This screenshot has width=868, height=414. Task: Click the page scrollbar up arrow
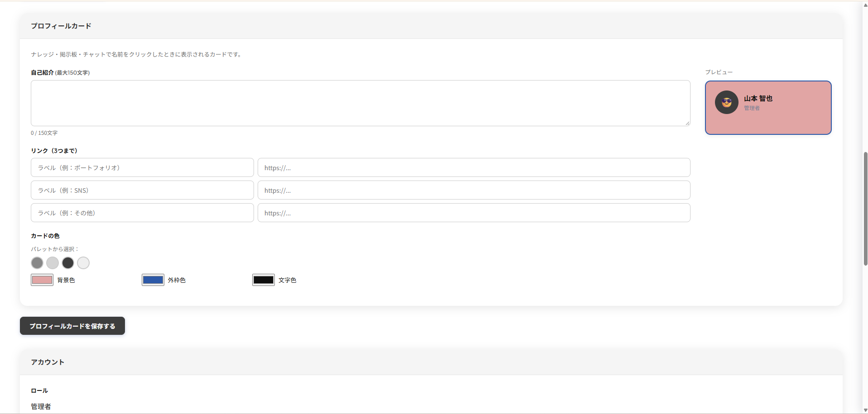[x=865, y=5]
